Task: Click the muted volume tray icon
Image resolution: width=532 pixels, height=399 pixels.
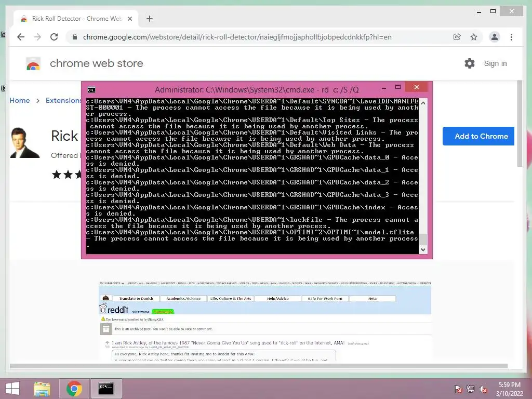Action: click(x=483, y=389)
